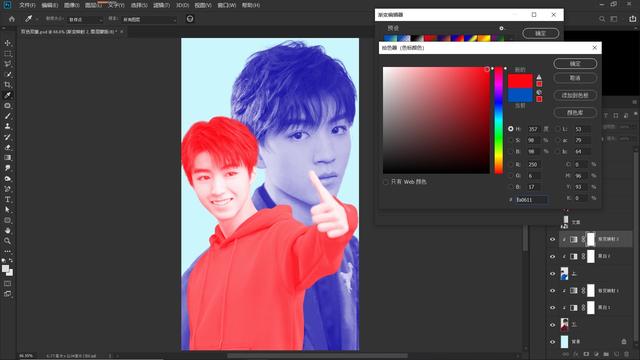Click the canvas horizontal scrollbar

tap(318, 356)
